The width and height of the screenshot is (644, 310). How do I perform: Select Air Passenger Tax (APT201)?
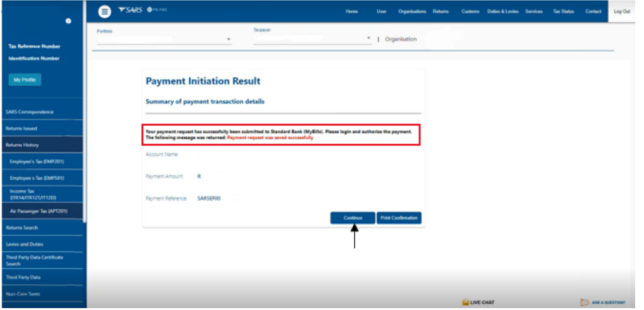[x=39, y=211]
